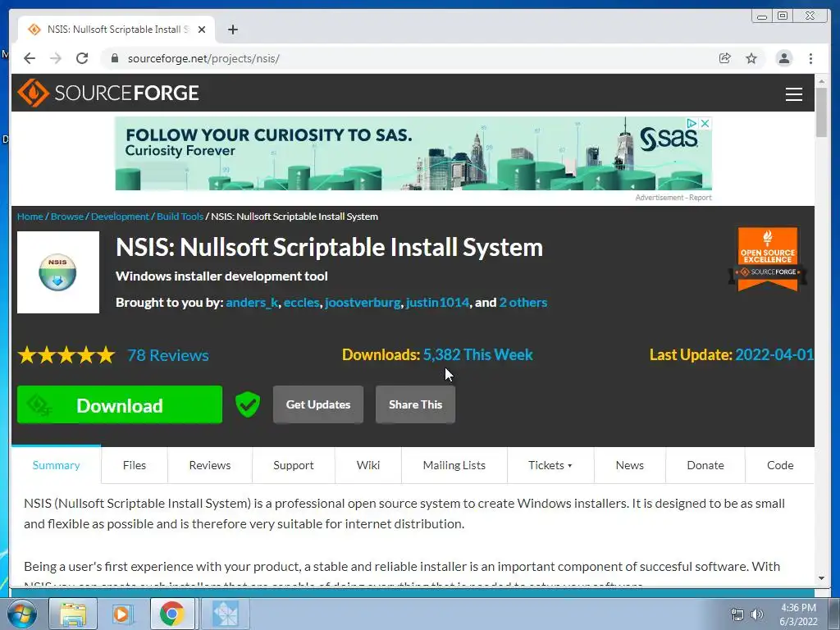Open the Donate tab
This screenshot has height=630, width=840.
coord(705,465)
